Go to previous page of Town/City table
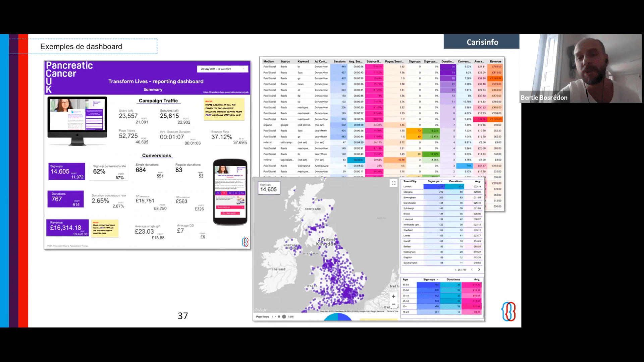Image resolution: width=644 pixels, height=362 pixels. click(472, 269)
